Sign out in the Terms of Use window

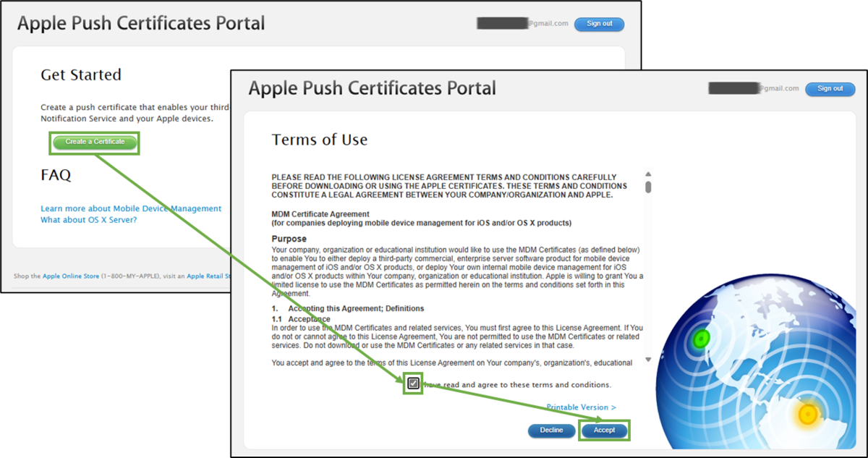[x=830, y=88]
